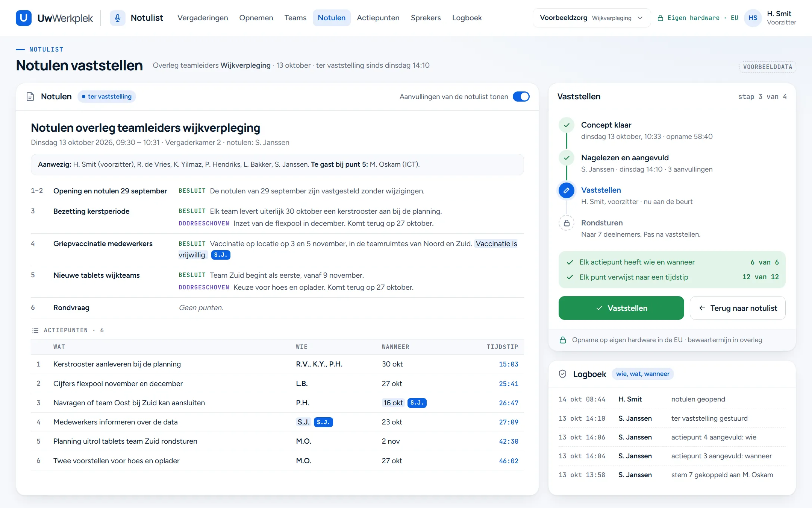Click the lock icon beside Eigen hardware

[x=660, y=18]
